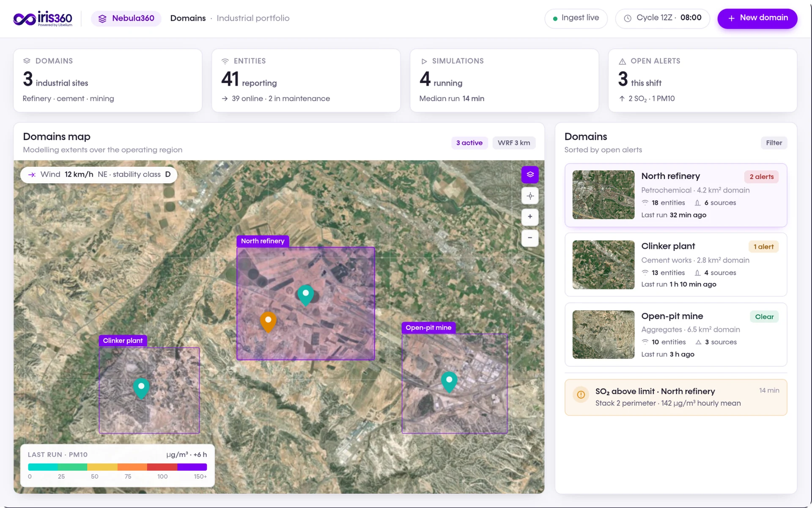The height and width of the screenshot is (508, 812).
Task: Select the orange alert pin in North refinery
Action: tap(268, 322)
